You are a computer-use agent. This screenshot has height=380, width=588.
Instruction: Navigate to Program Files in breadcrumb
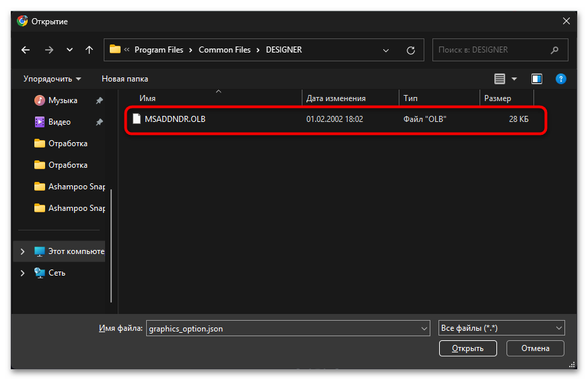pos(159,50)
